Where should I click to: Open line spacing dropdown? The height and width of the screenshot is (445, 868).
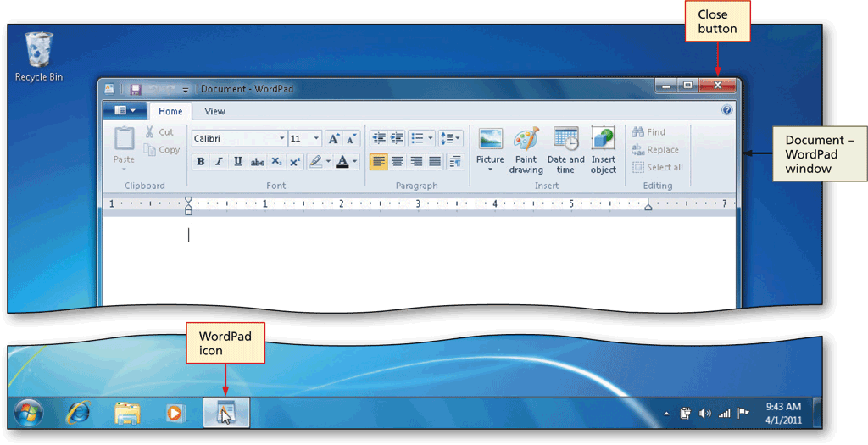click(451, 138)
